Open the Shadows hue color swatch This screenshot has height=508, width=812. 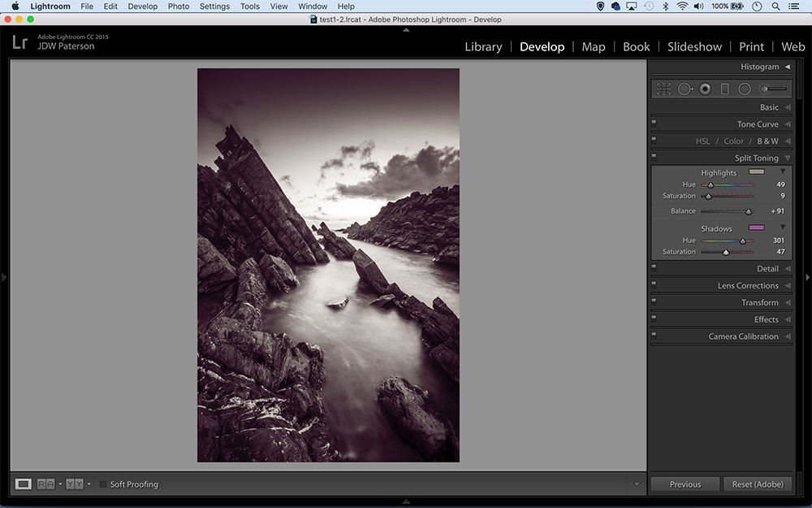758,228
